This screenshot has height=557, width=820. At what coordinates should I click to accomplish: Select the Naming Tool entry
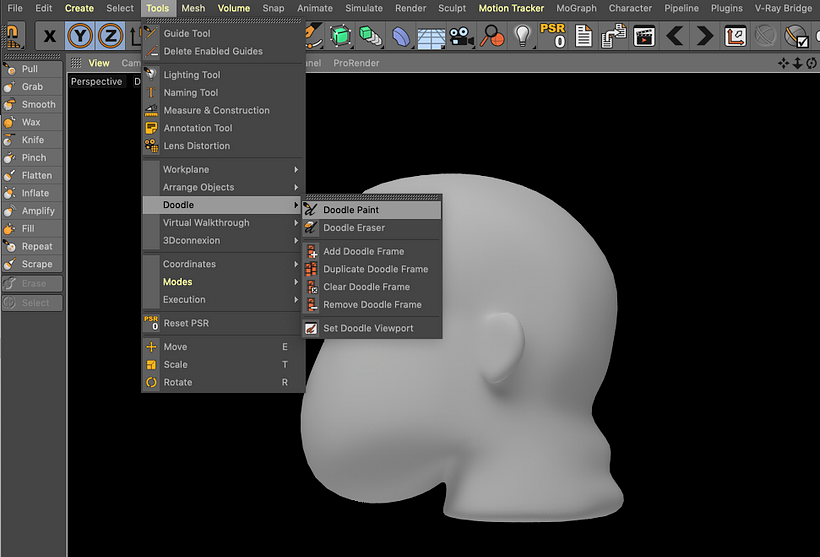pyautogui.click(x=224, y=93)
